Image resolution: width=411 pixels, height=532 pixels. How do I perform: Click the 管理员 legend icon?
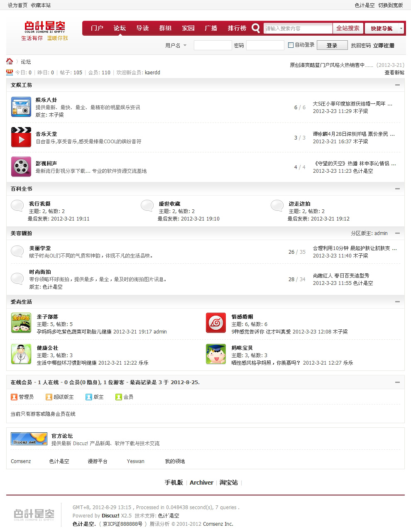[x=14, y=397]
